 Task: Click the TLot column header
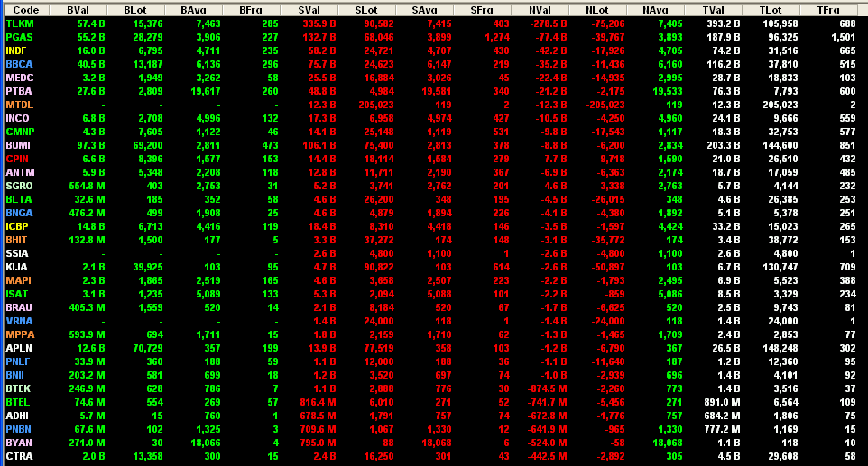(771, 10)
